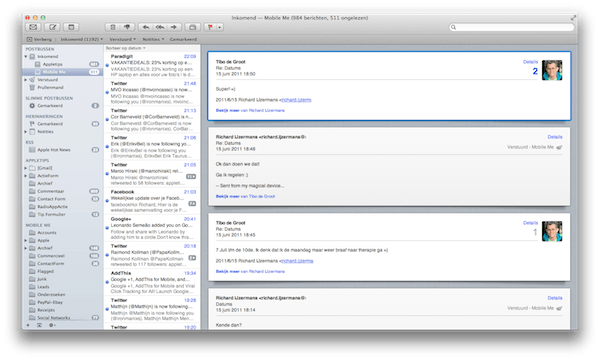Click the Get Mail envelope toolbar button

click(33, 27)
